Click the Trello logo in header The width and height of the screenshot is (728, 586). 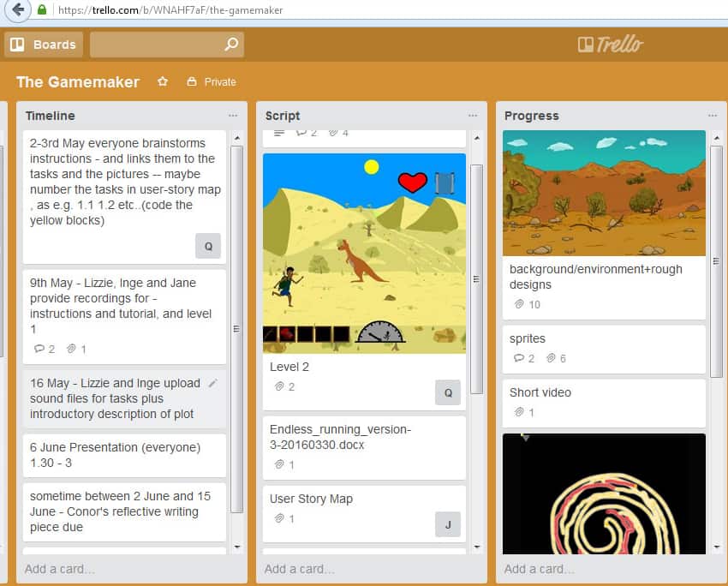[610, 45]
